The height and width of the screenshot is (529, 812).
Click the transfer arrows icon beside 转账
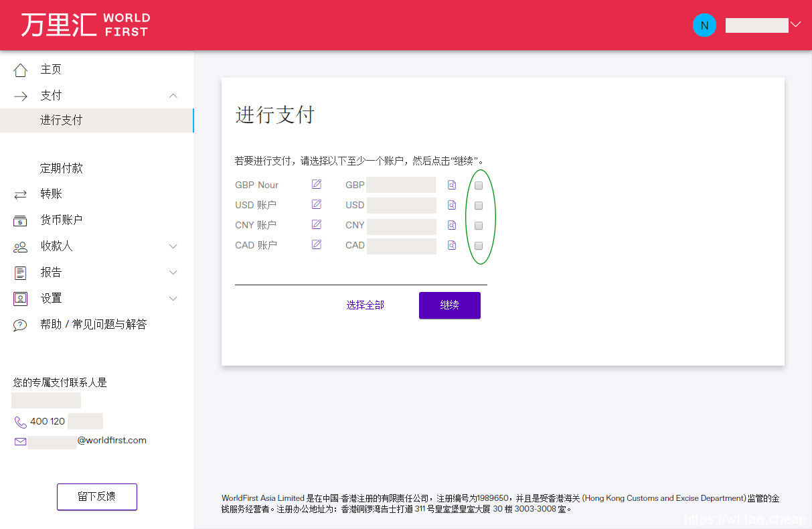[x=21, y=194]
